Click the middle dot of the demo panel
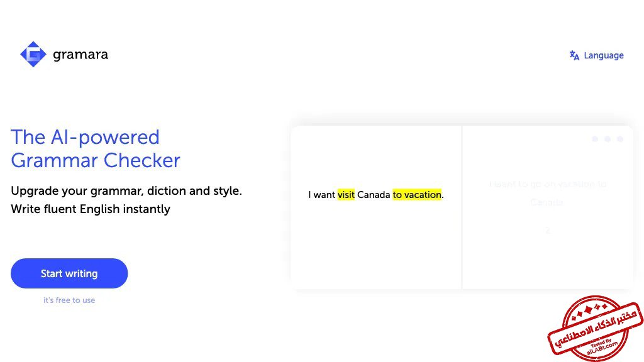644x362 pixels. coord(608,139)
